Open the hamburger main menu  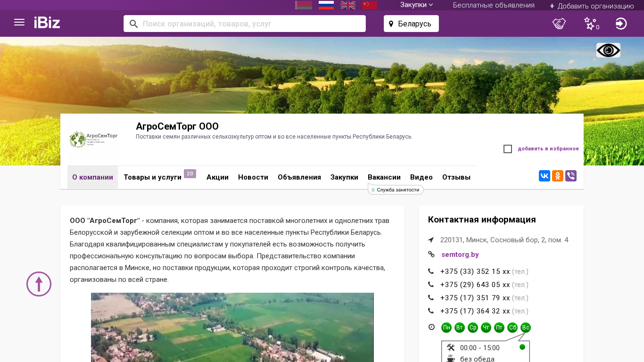[x=19, y=22]
